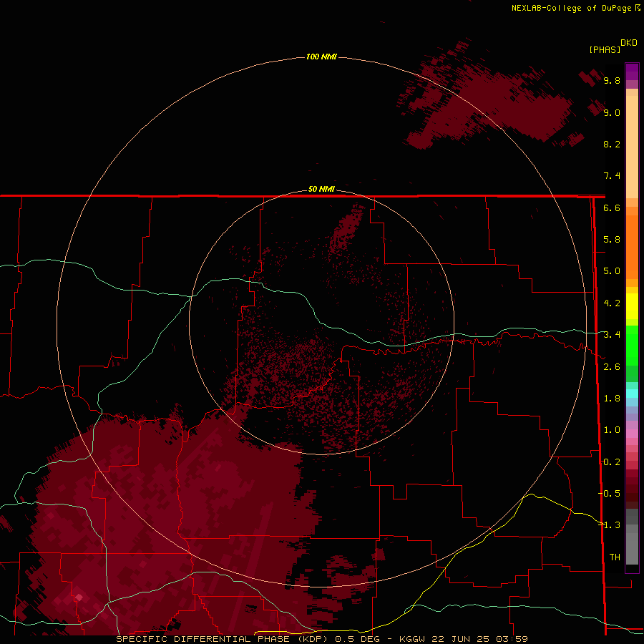This screenshot has width=644, height=644.
Task: Click the [PHAS] legend title
Action: (605, 50)
